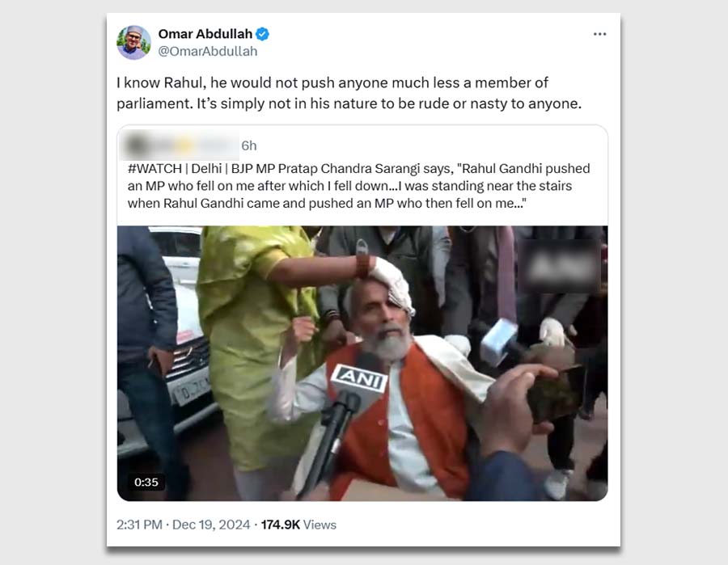Open the three-dot more options menu

(x=600, y=34)
